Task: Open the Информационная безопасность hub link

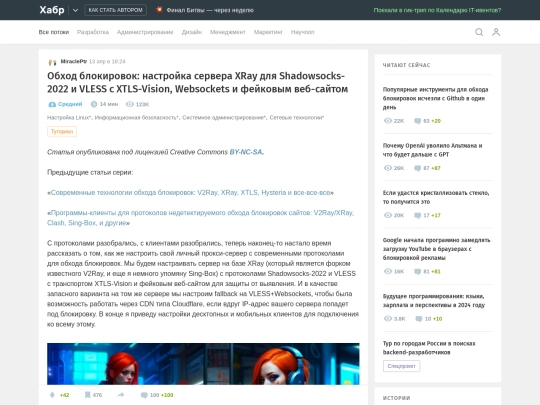Action: pyautogui.click(x=136, y=117)
